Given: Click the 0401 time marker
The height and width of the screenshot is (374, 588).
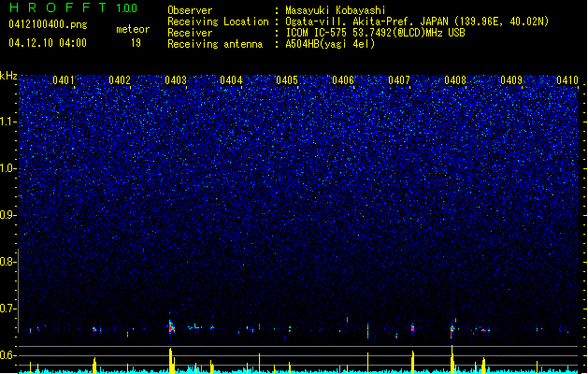Looking at the screenshot, I should coord(63,80).
